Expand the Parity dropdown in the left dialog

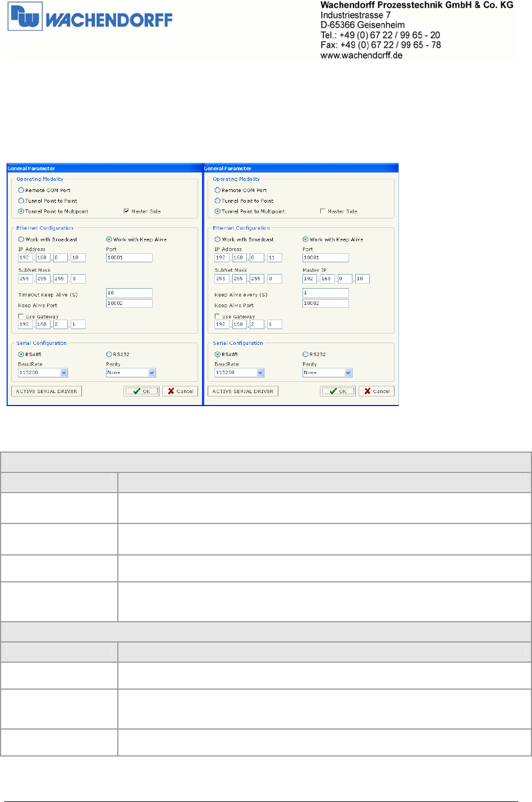click(152, 373)
